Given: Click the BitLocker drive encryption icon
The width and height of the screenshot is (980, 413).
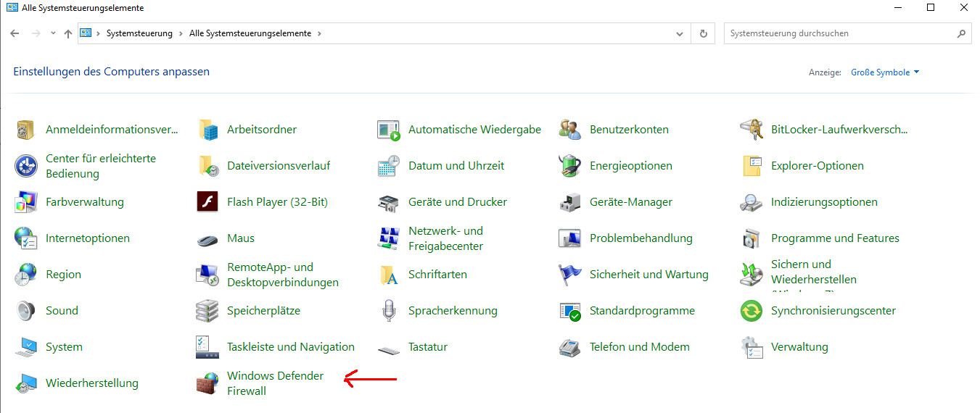Looking at the screenshot, I should point(752,130).
